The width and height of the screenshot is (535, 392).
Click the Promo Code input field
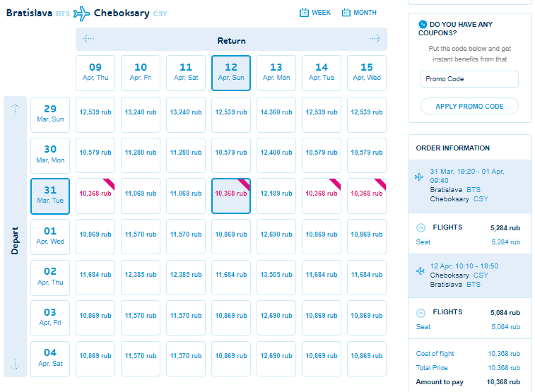pos(469,79)
